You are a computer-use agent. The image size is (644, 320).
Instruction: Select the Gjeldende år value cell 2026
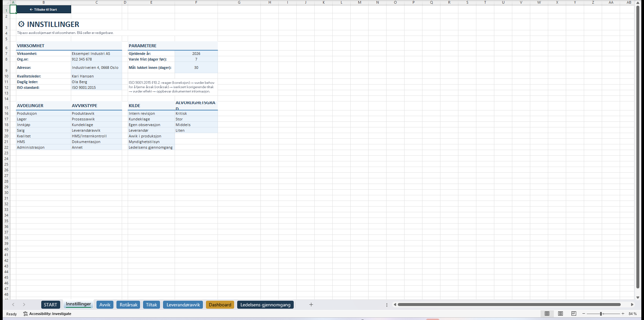(196, 54)
